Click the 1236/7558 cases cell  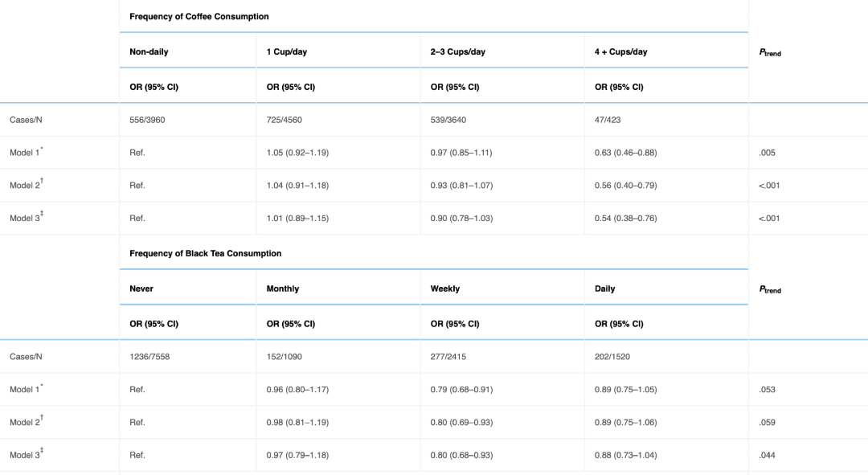(152, 356)
